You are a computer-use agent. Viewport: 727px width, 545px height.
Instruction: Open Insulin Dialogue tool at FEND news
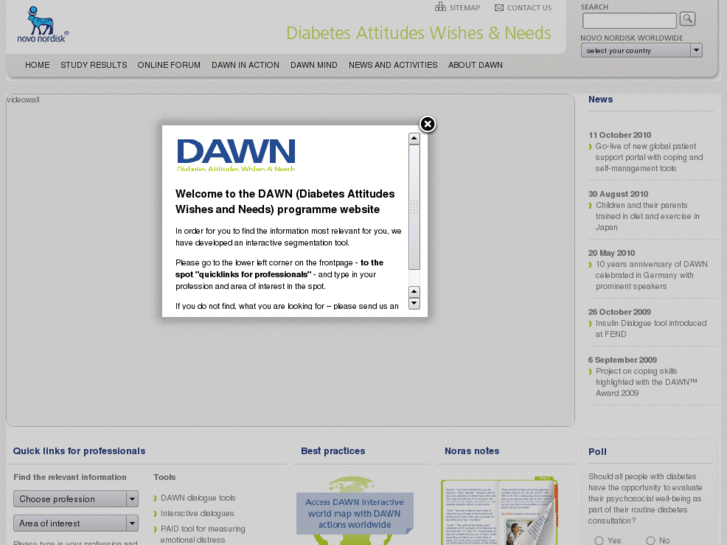651,328
